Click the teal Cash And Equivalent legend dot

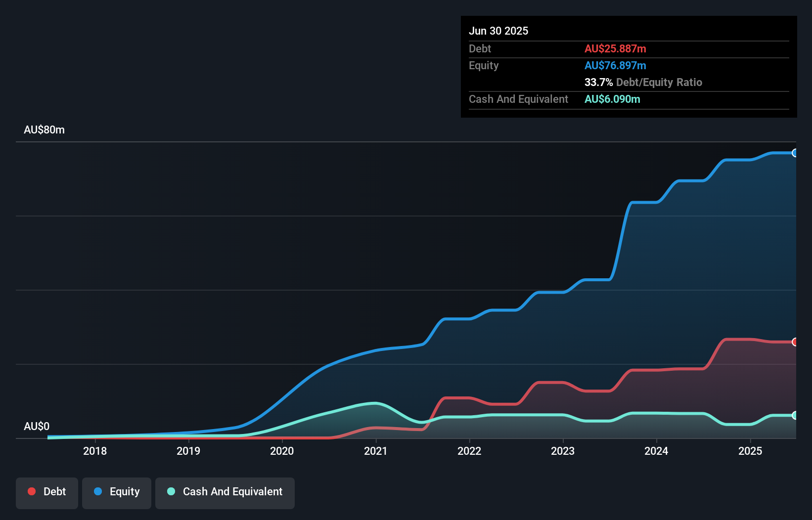pos(170,491)
